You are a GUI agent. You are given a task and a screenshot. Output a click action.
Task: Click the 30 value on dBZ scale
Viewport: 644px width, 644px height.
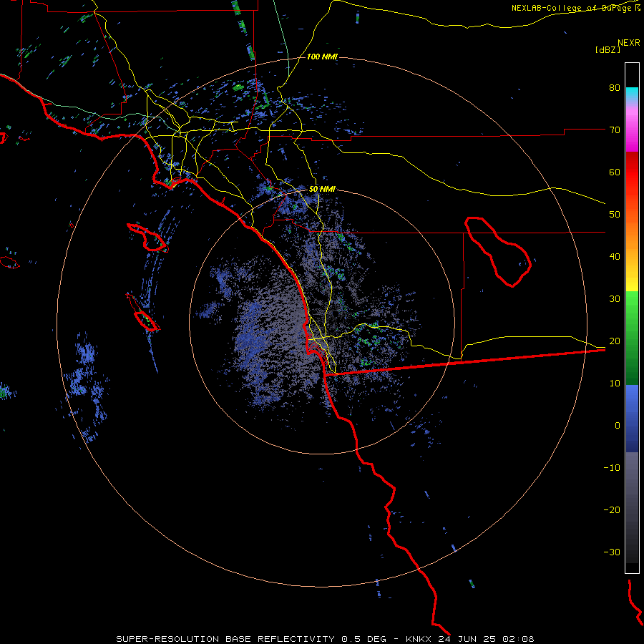615,299
